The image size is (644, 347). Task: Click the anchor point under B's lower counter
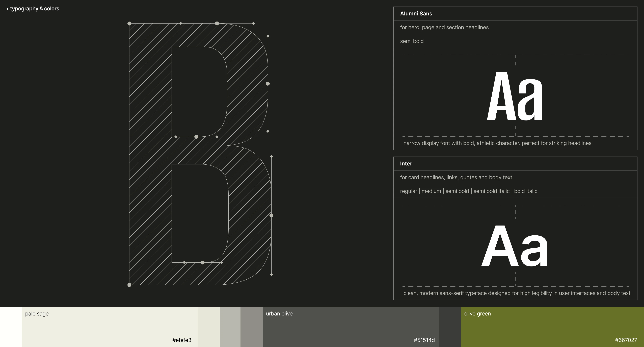203,262
